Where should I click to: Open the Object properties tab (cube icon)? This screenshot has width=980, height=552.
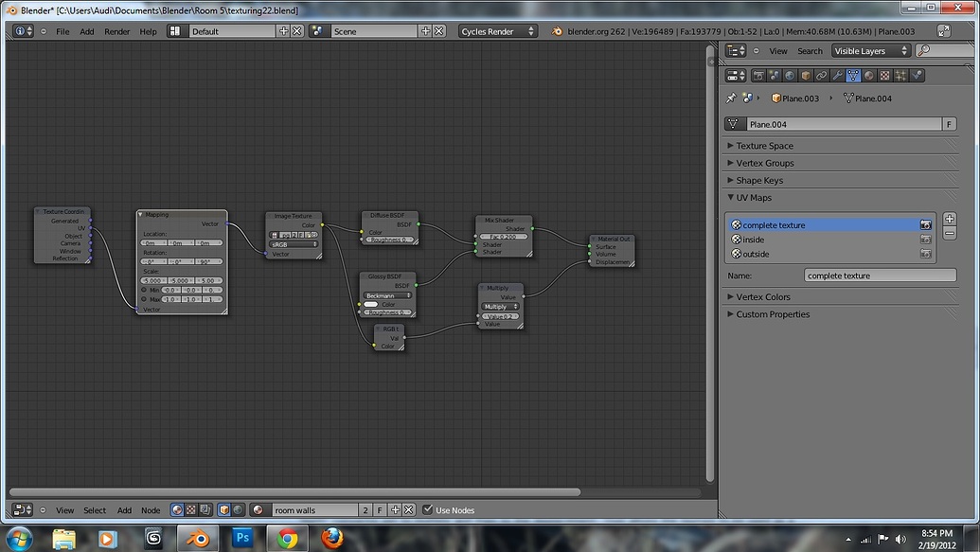coord(806,76)
